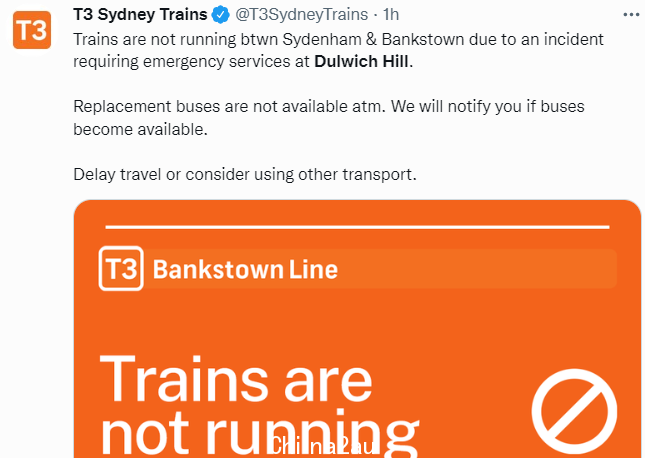Click the white horizontal line atop the banner
The height and width of the screenshot is (458, 645).
pos(357,227)
